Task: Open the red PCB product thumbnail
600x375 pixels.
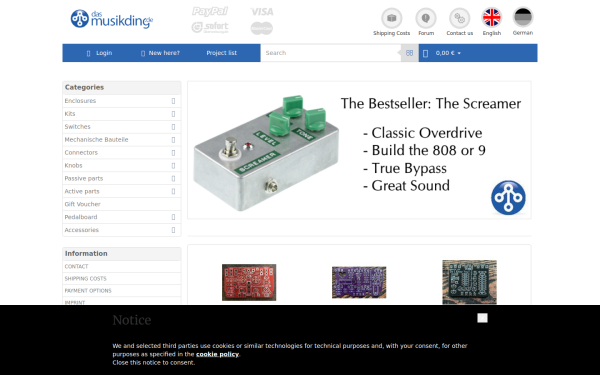Action: click(249, 282)
